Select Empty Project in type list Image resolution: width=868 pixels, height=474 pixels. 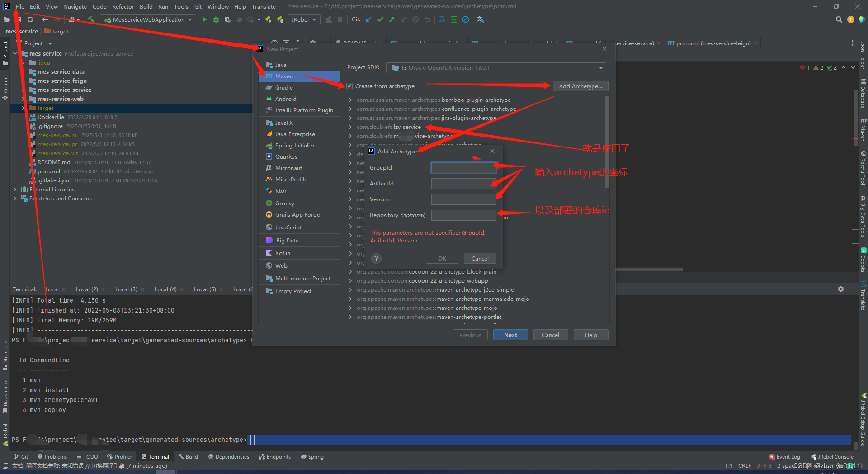[x=299, y=291]
